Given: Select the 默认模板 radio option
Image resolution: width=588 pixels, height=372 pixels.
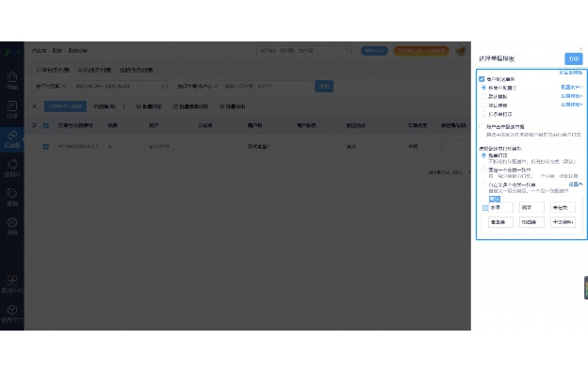Looking at the screenshot, I should click(x=483, y=96).
